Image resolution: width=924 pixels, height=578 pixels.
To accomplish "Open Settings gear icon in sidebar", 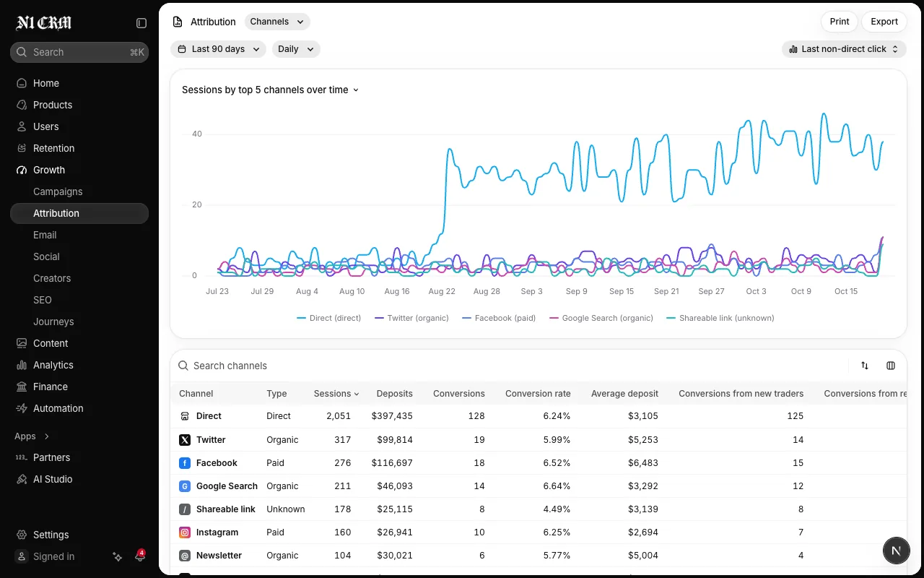I will (x=22, y=535).
